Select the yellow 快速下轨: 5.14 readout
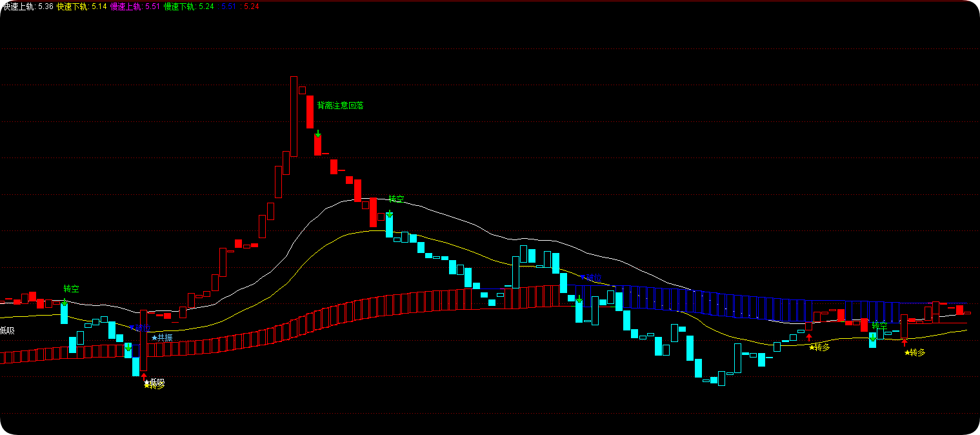Viewport: 980px width, 435px height. 82,6
